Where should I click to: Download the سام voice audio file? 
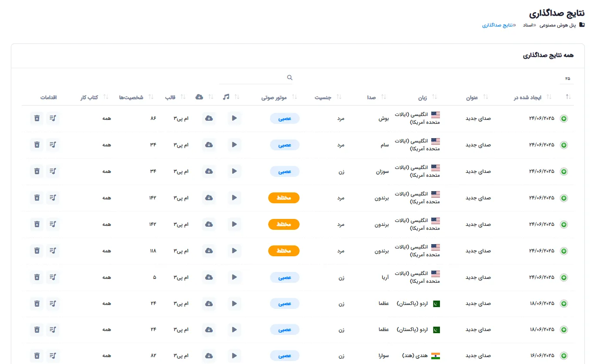(x=209, y=145)
